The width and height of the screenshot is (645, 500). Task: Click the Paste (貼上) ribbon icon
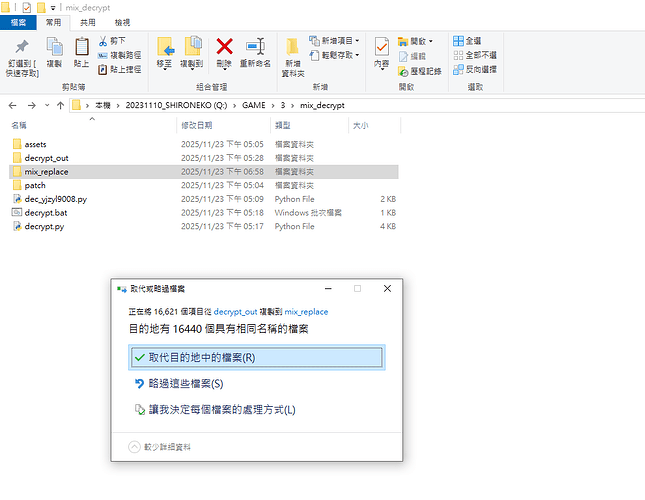(81, 48)
